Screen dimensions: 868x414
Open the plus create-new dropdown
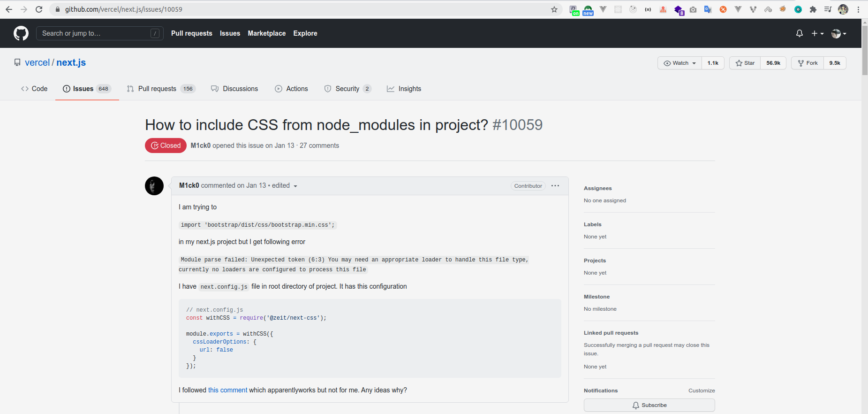(817, 33)
